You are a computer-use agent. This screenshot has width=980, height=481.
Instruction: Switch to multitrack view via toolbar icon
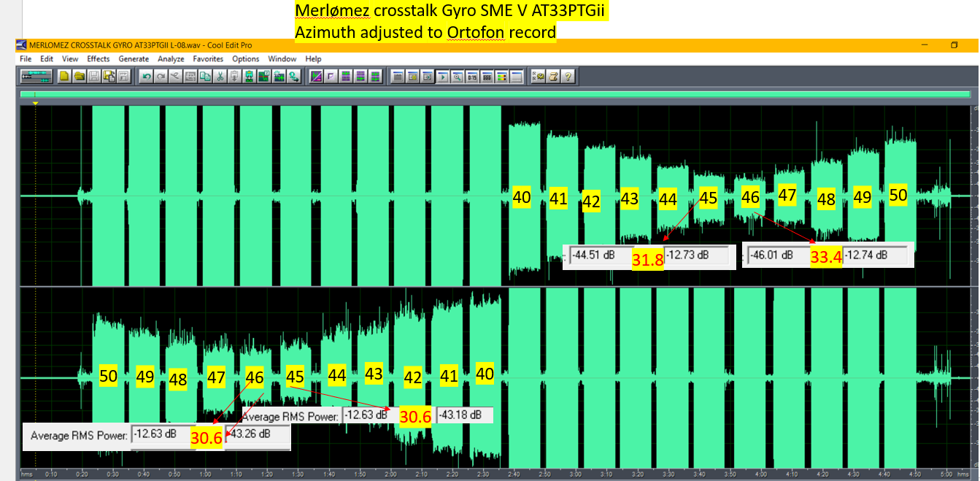point(36,76)
